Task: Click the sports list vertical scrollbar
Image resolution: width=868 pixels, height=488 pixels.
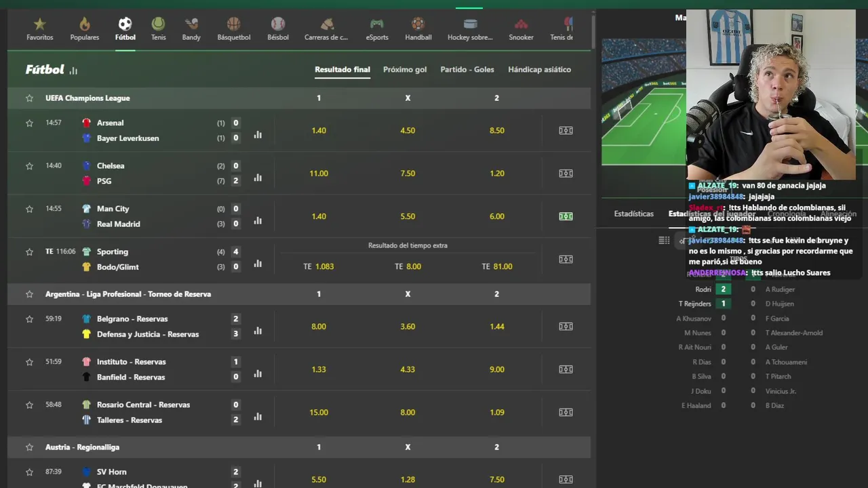Action: click(x=593, y=30)
